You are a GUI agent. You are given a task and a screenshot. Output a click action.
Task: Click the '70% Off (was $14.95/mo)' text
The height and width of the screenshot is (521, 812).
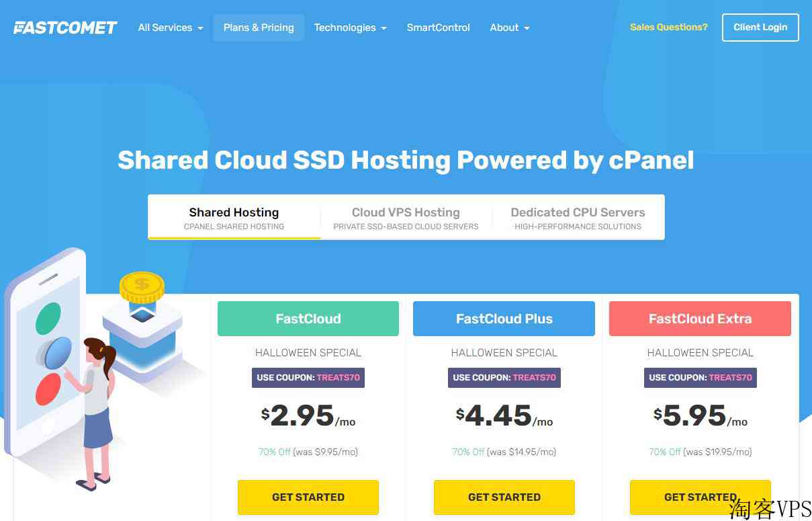click(504, 452)
